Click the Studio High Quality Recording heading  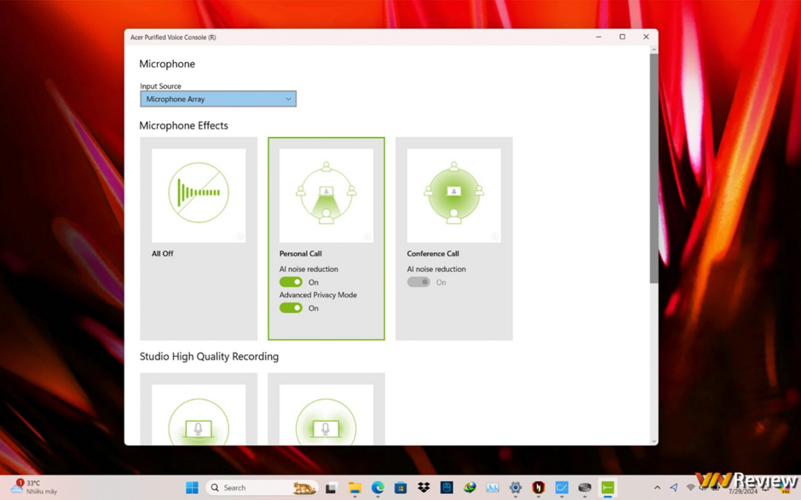(209, 356)
